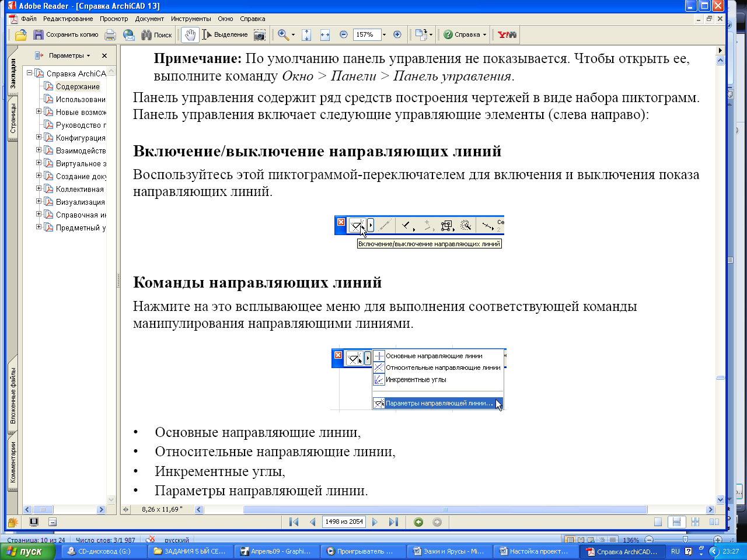Screen dimensions: 747x560
Task: Open Поиск with the binoculars button
Action: pyautogui.click(x=156, y=35)
